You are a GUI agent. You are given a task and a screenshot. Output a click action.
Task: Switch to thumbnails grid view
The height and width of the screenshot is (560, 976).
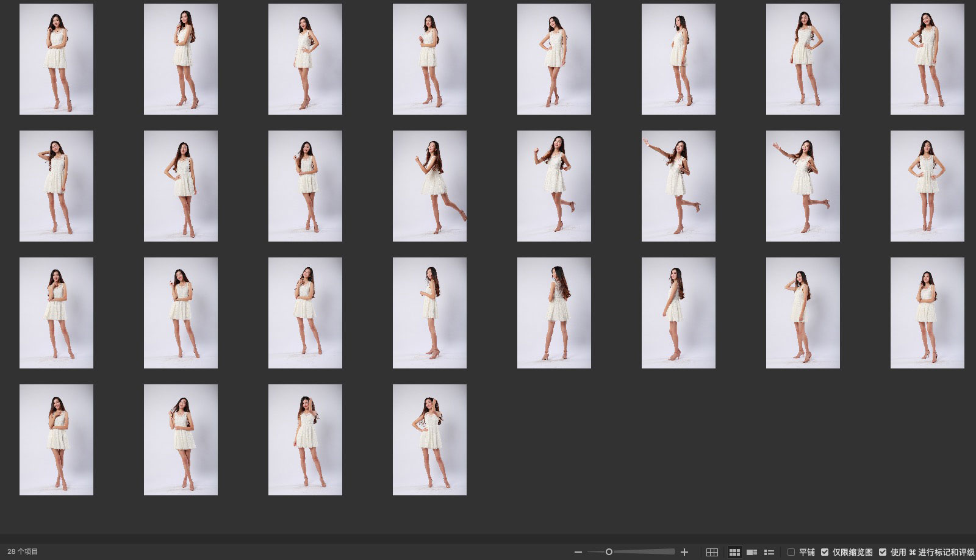pos(734,552)
